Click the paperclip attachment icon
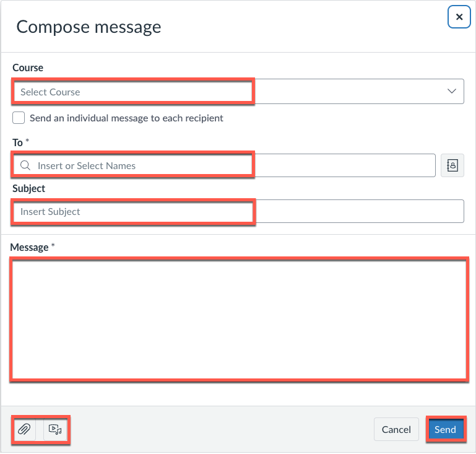Image resolution: width=476 pixels, height=454 pixels. tap(24, 429)
